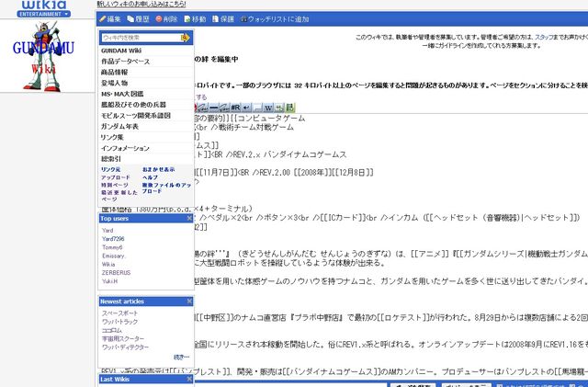Open user Tommy6 profile link
Image resolution: width=588 pixels, height=387 pixels.
112,247
